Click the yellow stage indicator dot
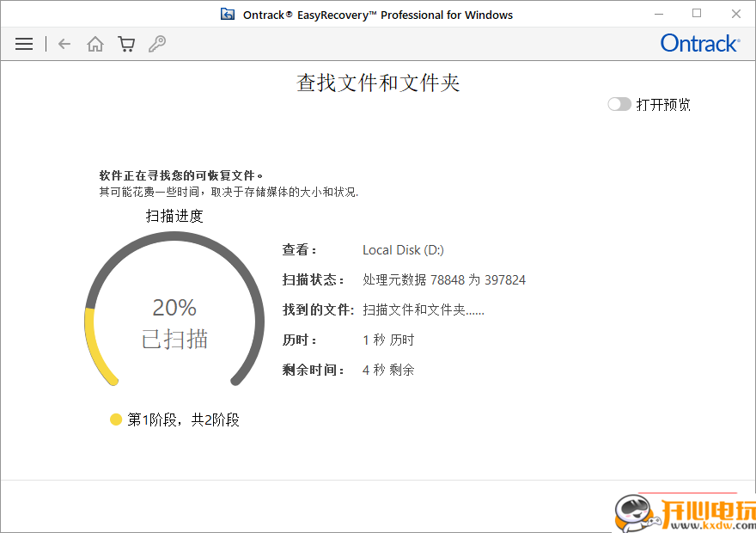The width and height of the screenshot is (756, 533). click(x=116, y=420)
